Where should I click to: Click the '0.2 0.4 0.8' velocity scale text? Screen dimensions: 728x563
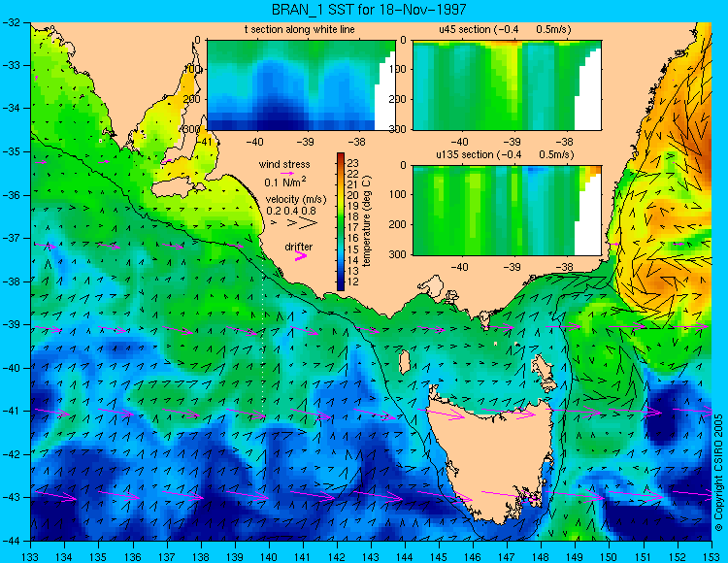coord(291,211)
